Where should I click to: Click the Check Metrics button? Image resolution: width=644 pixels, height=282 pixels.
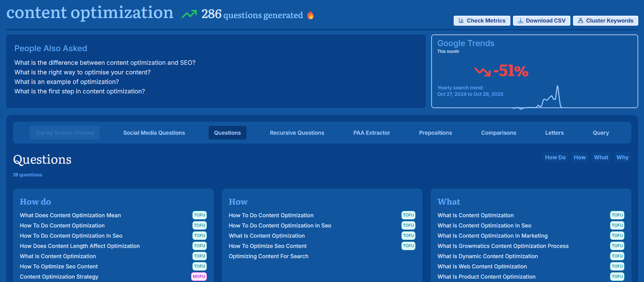[482, 21]
